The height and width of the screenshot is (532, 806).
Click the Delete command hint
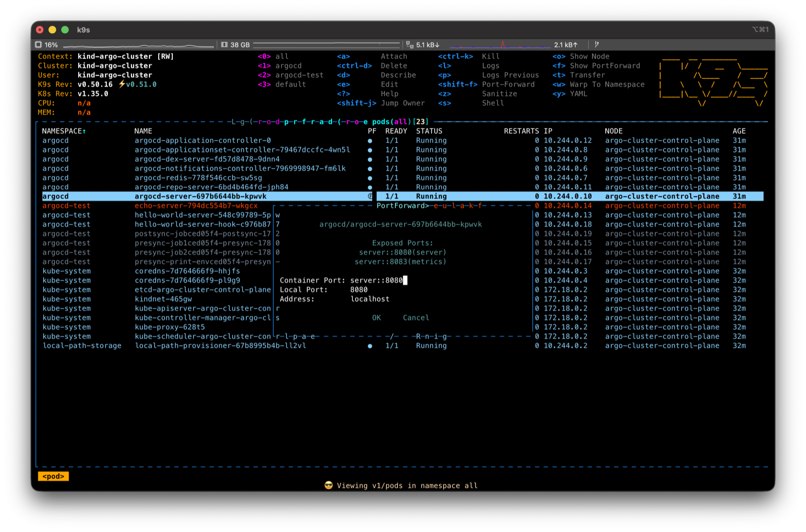pos(393,65)
